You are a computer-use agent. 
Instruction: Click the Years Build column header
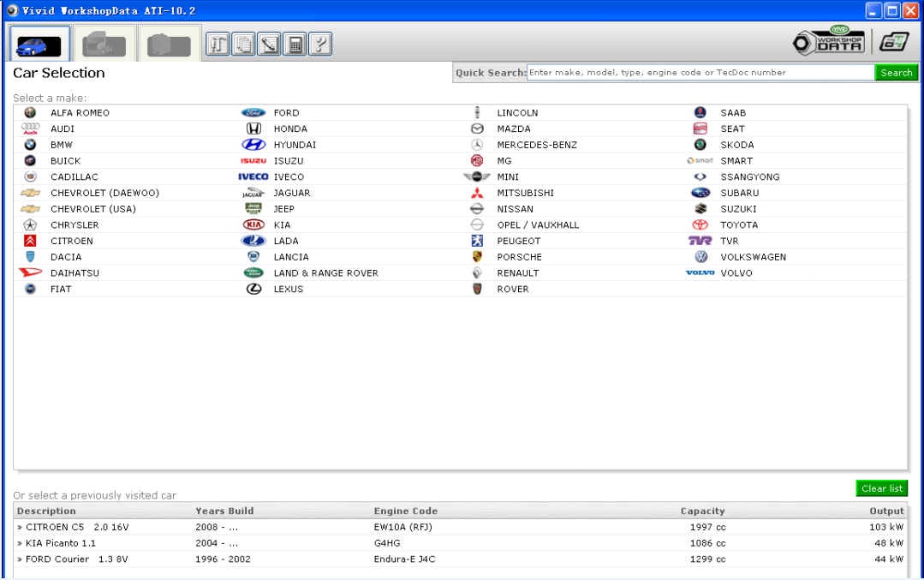224,511
